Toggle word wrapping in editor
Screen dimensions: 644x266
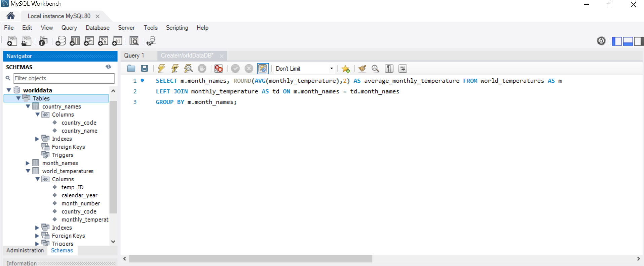[x=403, y=69]
